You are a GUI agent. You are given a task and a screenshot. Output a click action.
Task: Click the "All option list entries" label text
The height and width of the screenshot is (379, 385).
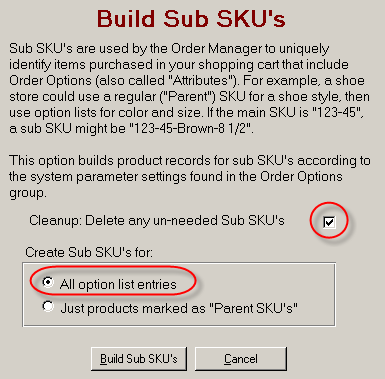pos(118,284)
